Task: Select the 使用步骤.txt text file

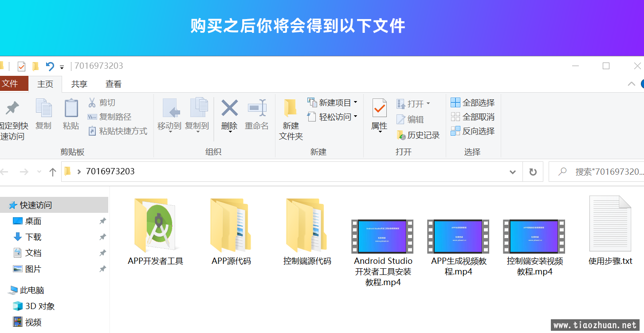Action: (610, 224)
